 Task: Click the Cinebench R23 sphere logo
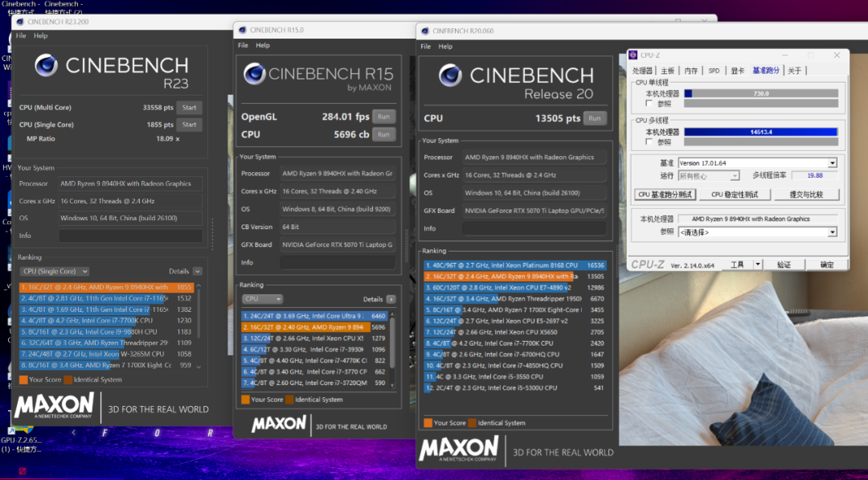click(x=46, y=65)
